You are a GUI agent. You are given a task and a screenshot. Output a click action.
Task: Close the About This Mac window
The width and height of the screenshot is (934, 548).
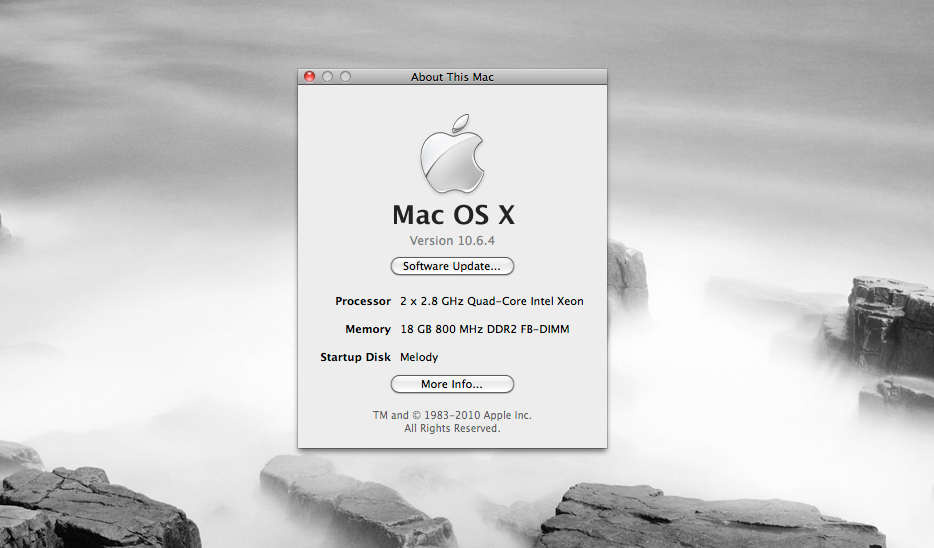coord(309,77)
